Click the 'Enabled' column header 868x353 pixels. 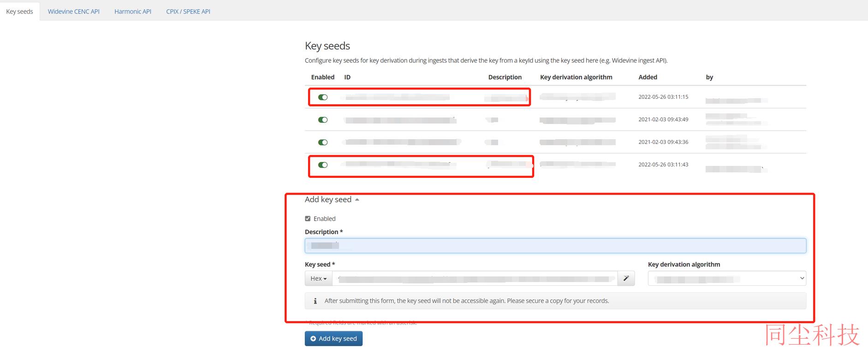(323, 77)
